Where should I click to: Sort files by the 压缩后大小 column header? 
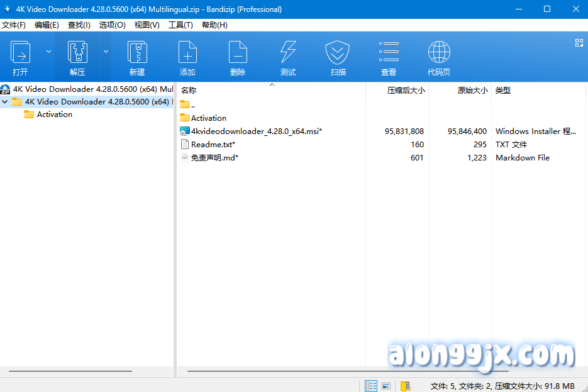coord(405,91)
